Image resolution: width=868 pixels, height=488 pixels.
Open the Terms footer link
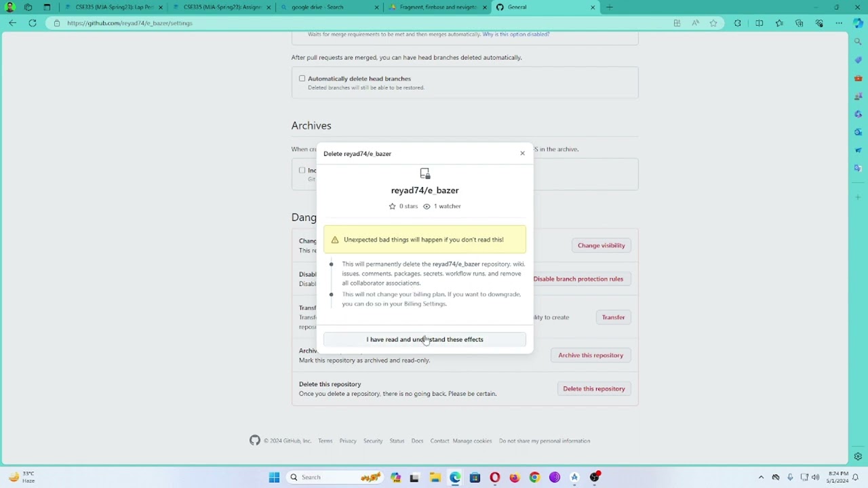click(325, 441)
